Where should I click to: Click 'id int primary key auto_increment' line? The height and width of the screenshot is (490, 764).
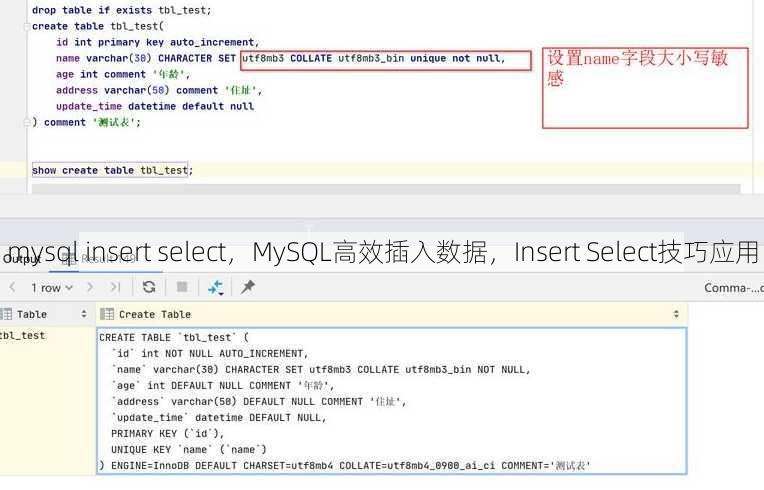coord(157,42)
